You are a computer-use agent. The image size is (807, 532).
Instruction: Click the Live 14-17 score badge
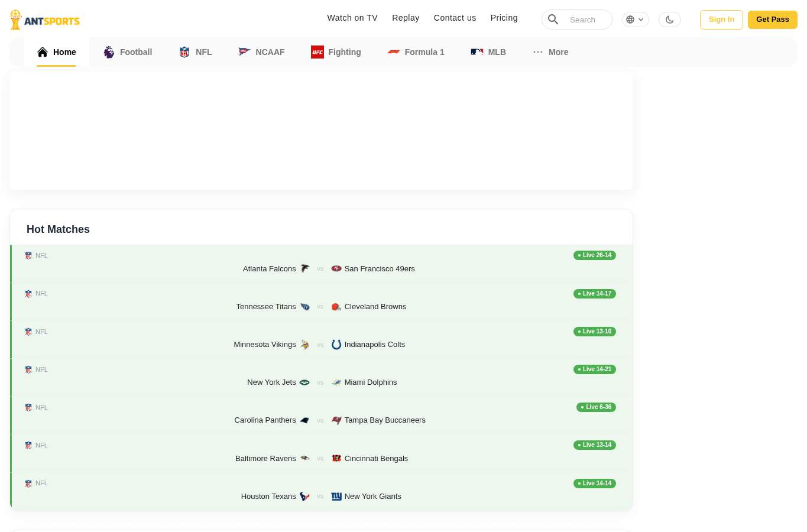tap(595, 293)
